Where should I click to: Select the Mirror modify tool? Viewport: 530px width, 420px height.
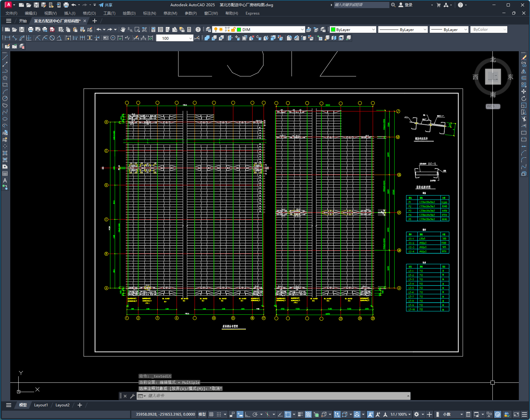524,71
